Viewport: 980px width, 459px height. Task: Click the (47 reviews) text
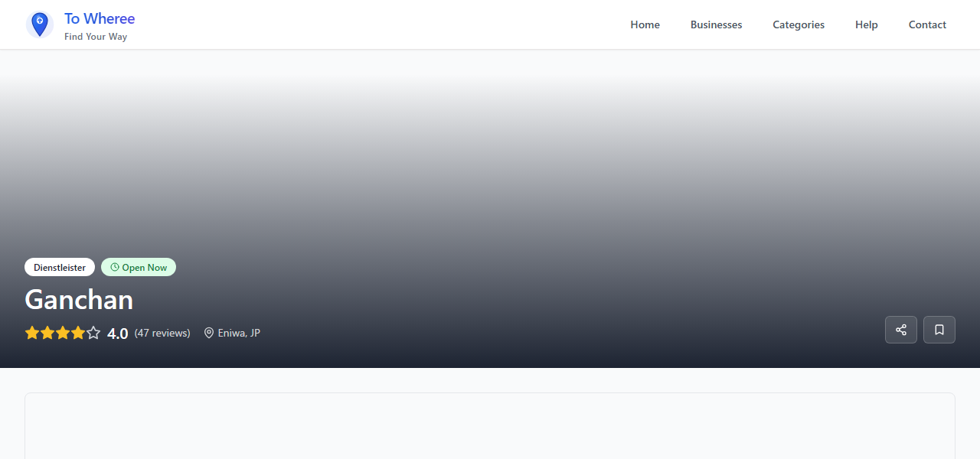pyautogui.click(x=162, y=333)
